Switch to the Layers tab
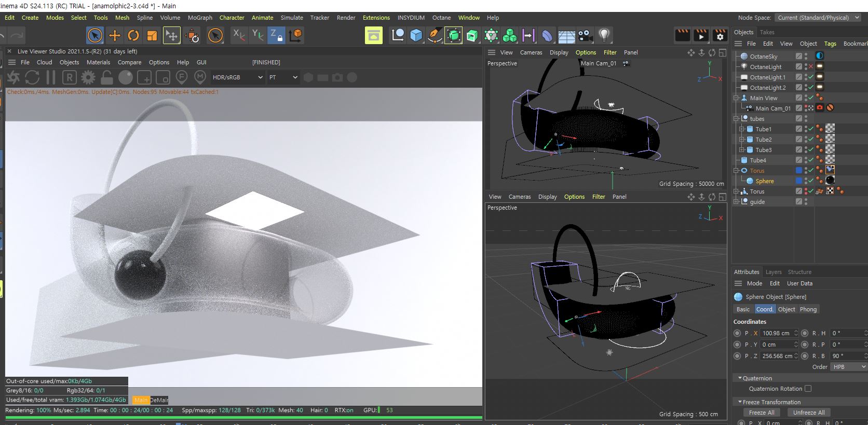 pos(773,272)
